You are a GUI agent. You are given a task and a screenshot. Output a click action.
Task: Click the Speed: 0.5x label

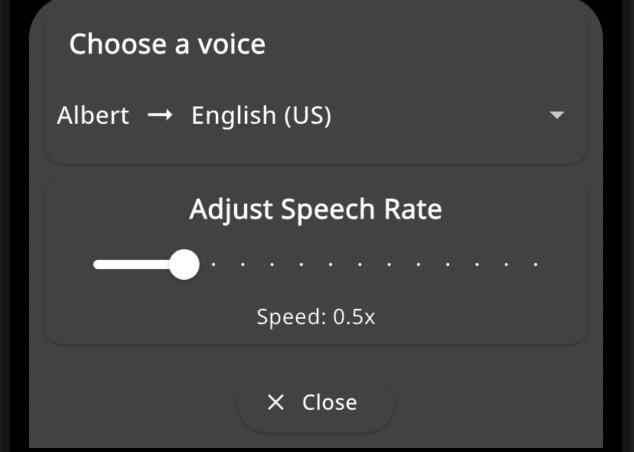[x=316, y=317]
